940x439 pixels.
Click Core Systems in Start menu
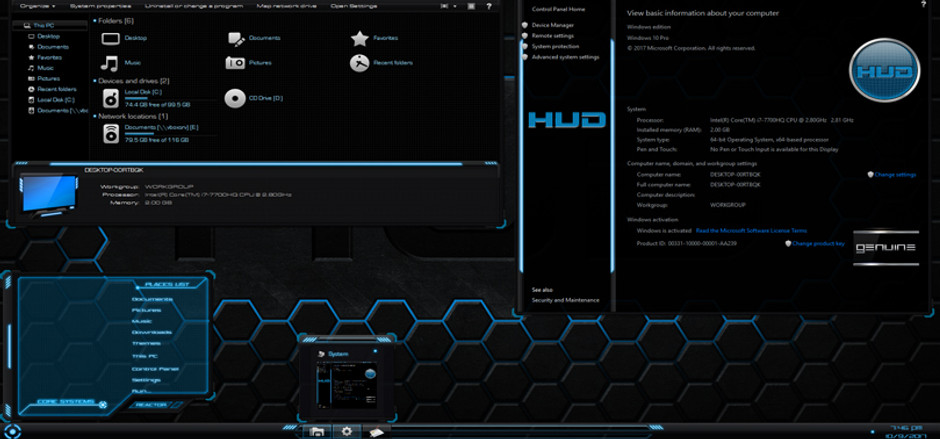[x=66, y=402]
